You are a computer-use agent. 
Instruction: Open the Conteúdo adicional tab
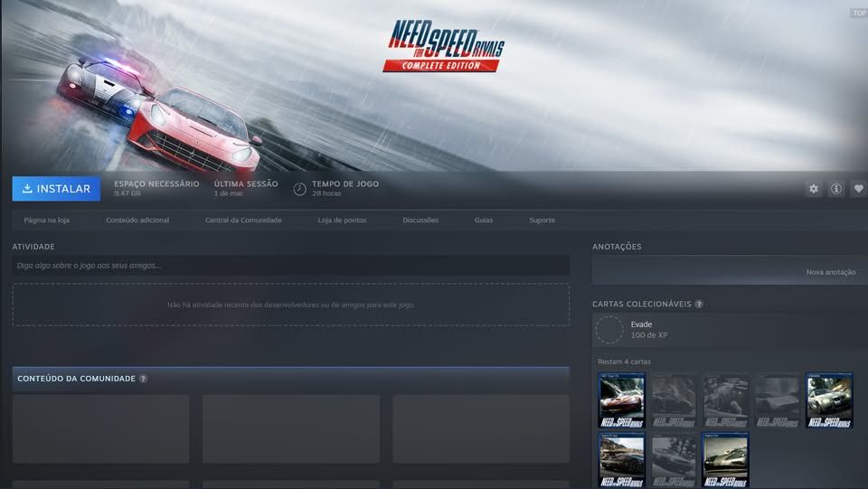[x=137, y=221]
